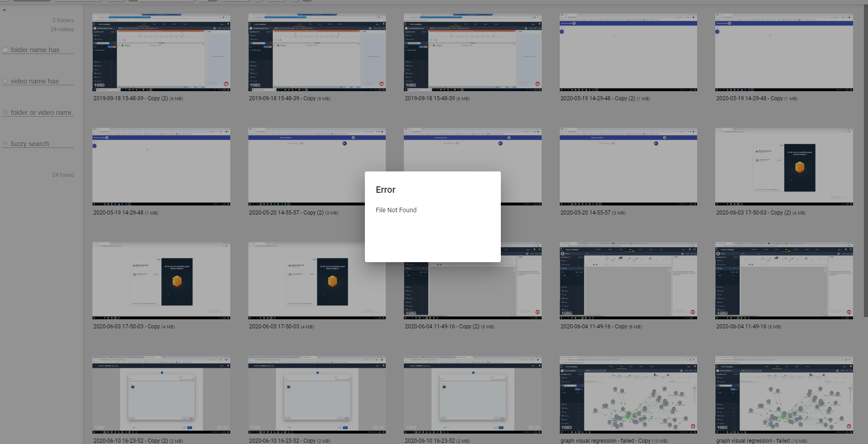Screen dimensions: 868x444
Task: Click file name '2020-05-19 14-29-48' (1 MB)
Action: (x=118, y=213)
